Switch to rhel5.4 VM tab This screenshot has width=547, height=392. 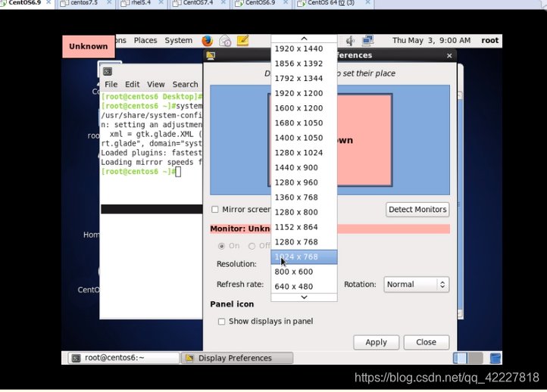141,3
